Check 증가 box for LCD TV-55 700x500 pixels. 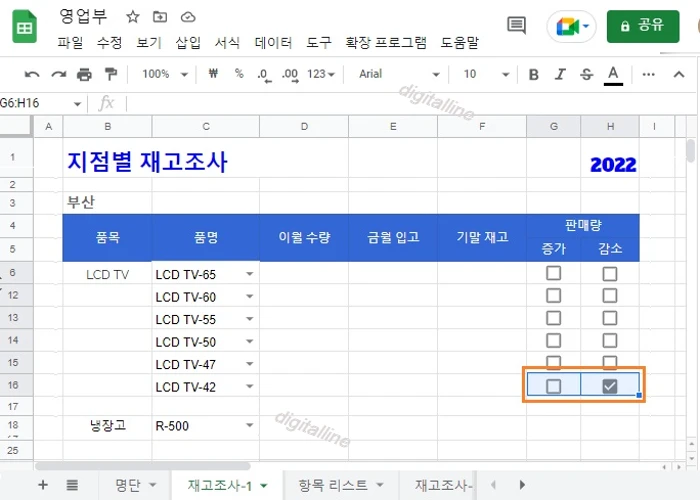click(x=554, y=318)
